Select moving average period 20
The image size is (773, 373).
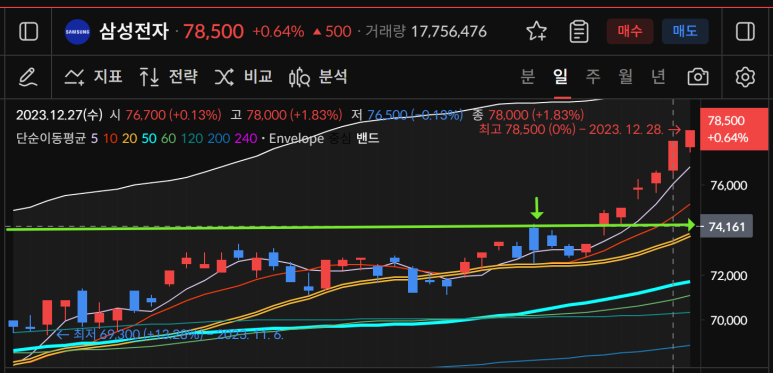point(129,138)
